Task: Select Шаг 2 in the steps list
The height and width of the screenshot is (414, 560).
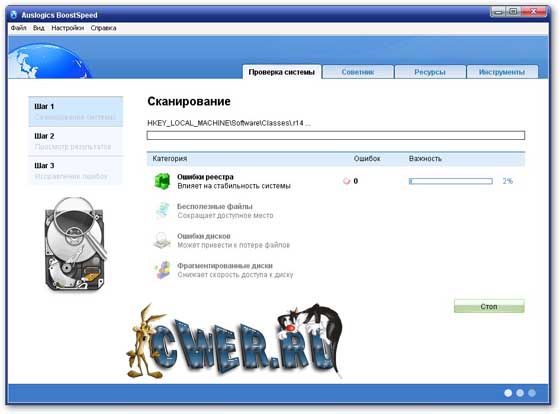Action: click(75, 141)
